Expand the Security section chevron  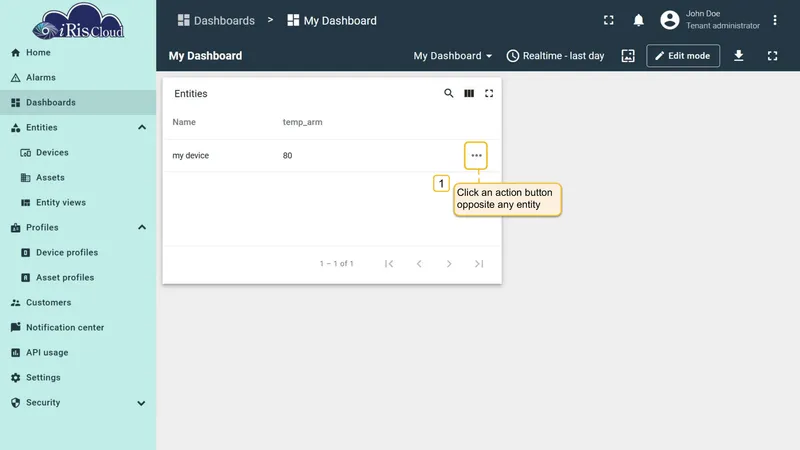click(141, 403)
